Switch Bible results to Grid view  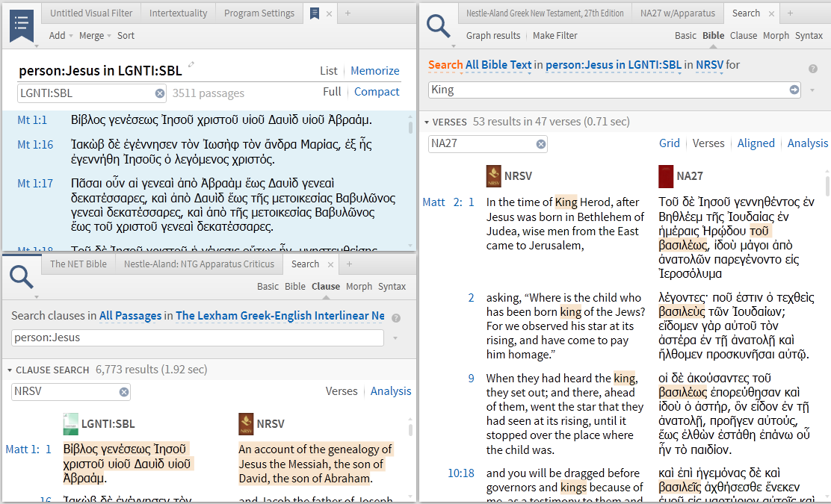tap(670, 143)
